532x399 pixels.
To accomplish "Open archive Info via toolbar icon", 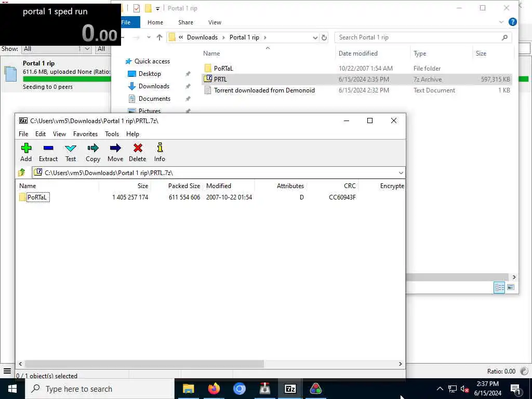I will point(159,152).
